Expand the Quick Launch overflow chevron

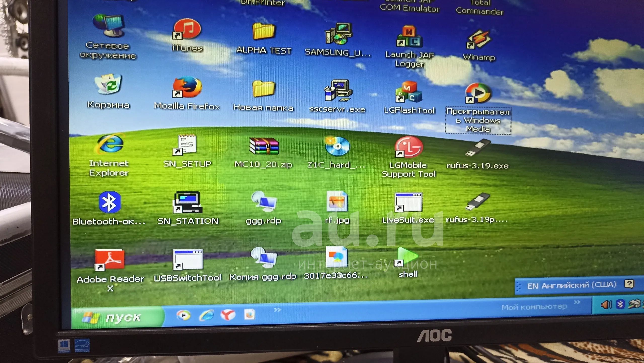point(277,310)
